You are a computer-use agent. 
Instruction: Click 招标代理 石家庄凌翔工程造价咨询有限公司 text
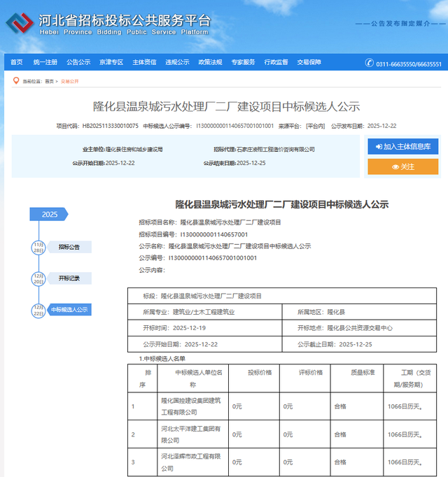[264, 150]
